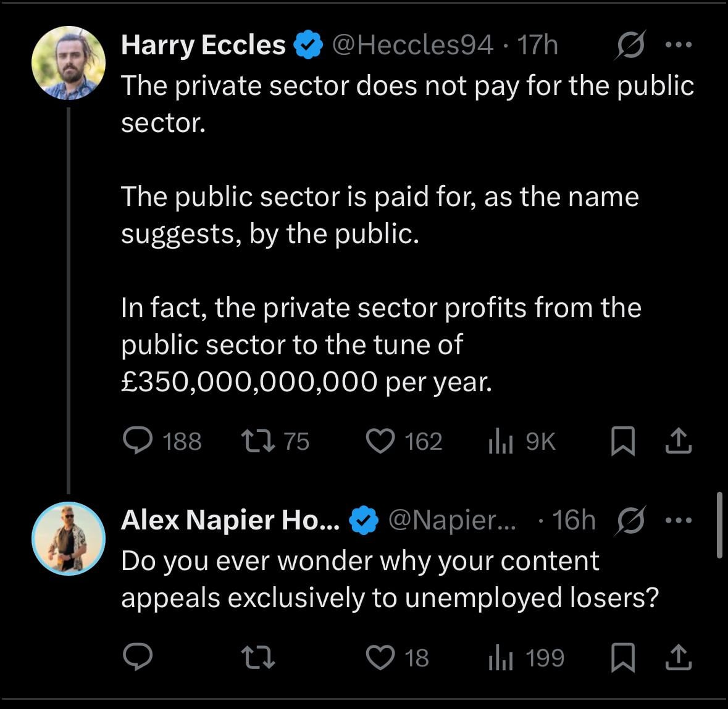Bookmark Alex Napier's reply

click(622, 657)
